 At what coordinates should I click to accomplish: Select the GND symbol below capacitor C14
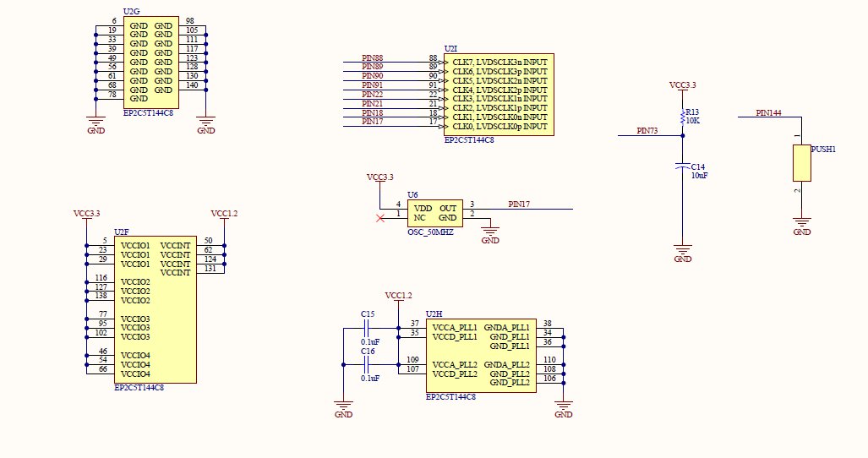pyautogui.click(x=683, y=254)
